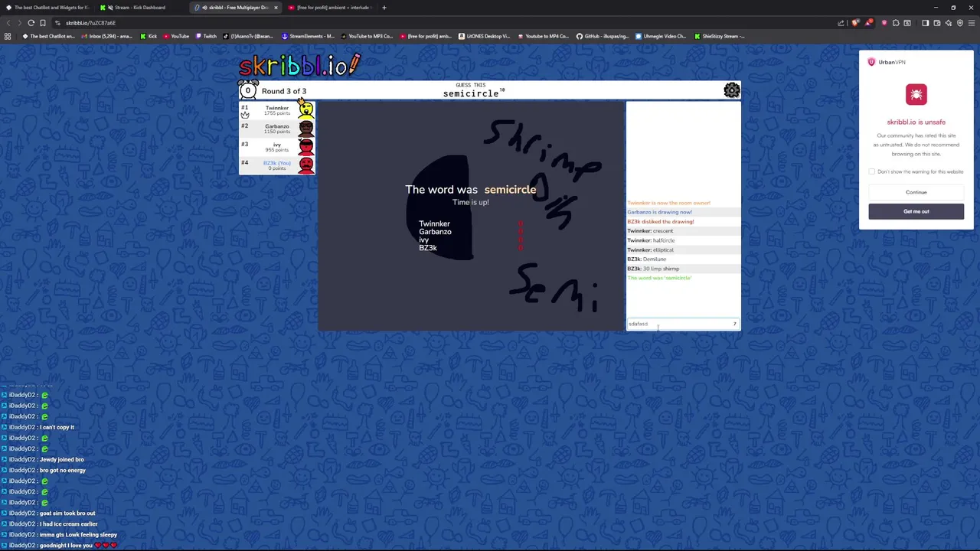Open the apps grid in bookmarks bar

(x=8, y=36)
